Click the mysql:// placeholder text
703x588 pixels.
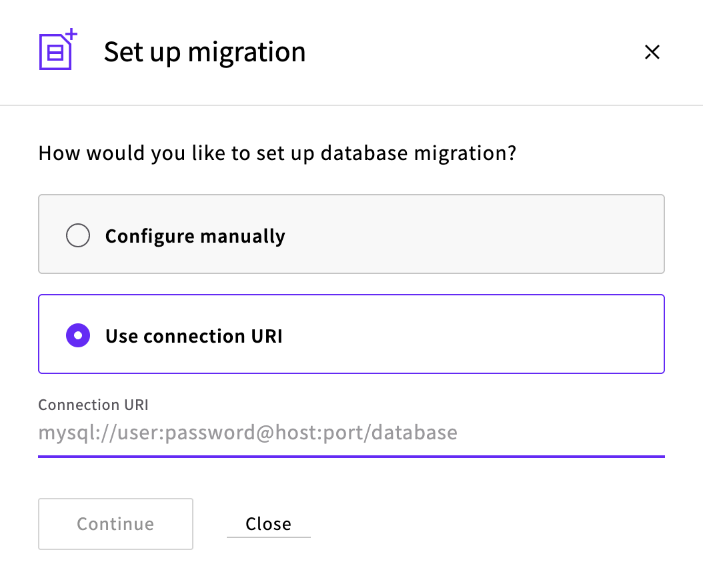point(247,433)
